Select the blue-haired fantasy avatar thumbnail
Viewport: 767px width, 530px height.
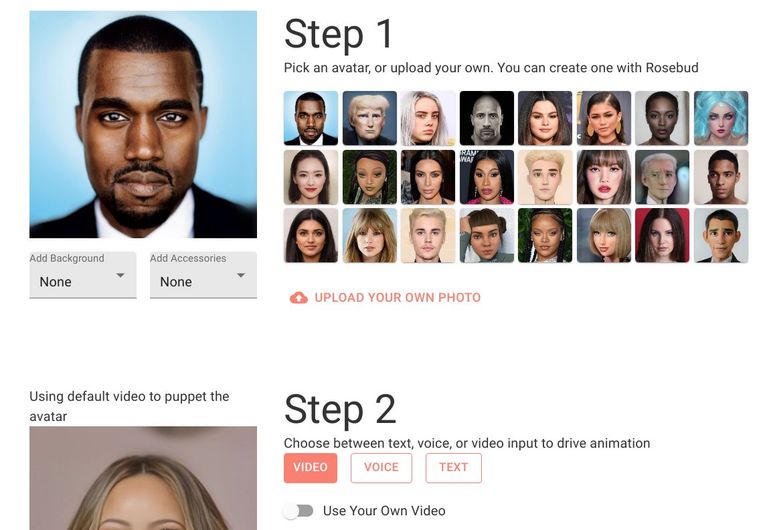(721, 118)
